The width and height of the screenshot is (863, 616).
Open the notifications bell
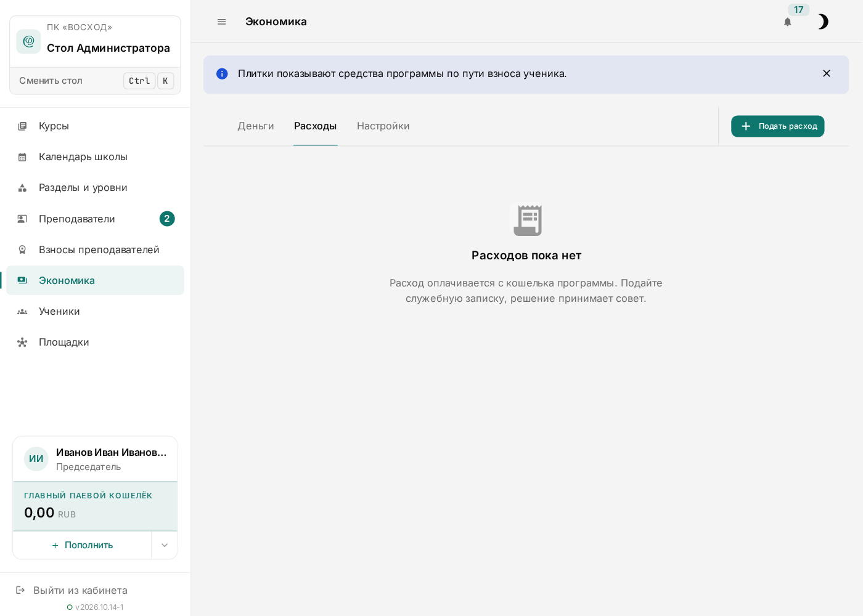click(x=787, y=22)
